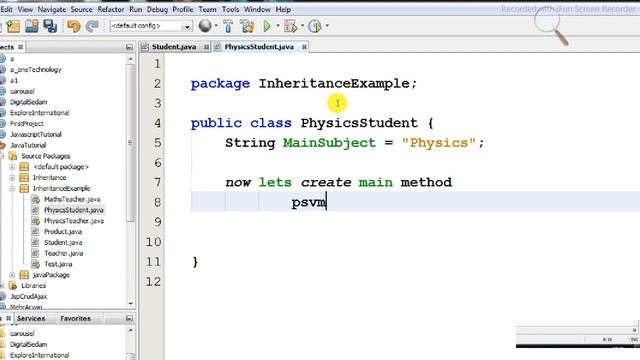Select the a_oneTechnology project
The image size is (640, 360).
(36, 69)
